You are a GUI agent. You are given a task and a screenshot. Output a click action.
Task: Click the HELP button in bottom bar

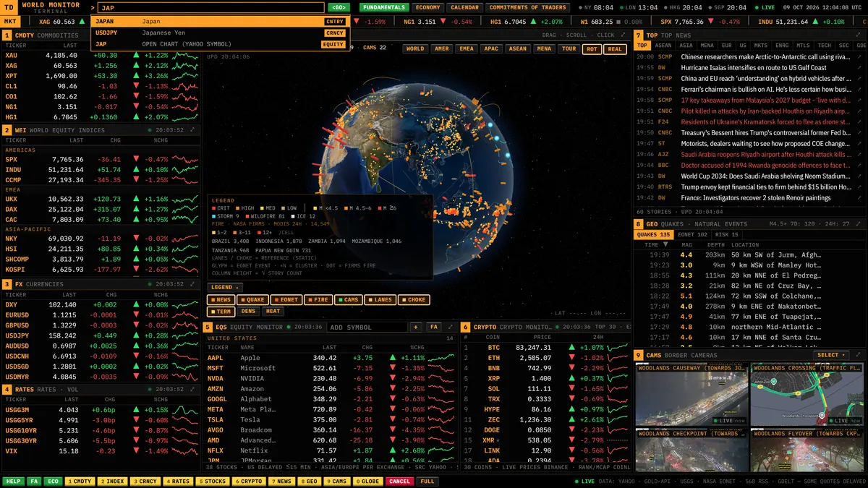click(x=13, y=481)
